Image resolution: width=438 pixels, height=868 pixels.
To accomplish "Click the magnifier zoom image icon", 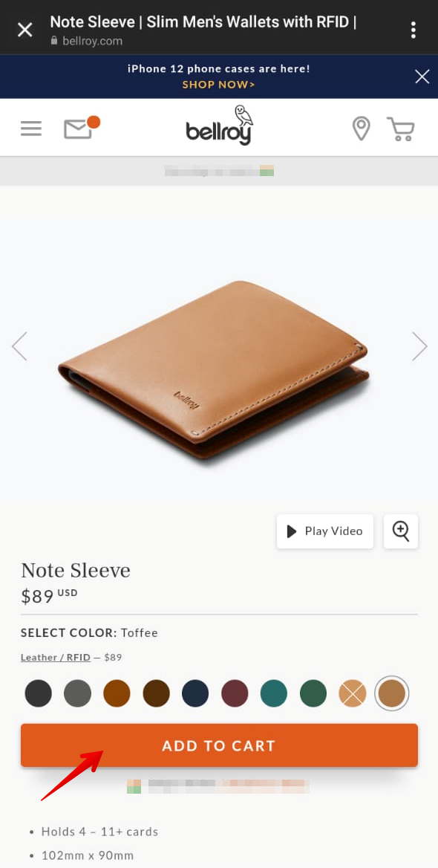I will (x=401, y=531).
